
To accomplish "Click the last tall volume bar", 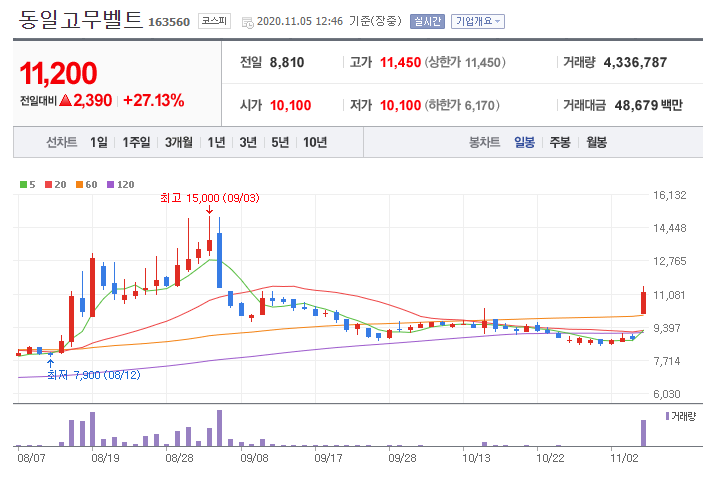I will [x=643, y=433].
